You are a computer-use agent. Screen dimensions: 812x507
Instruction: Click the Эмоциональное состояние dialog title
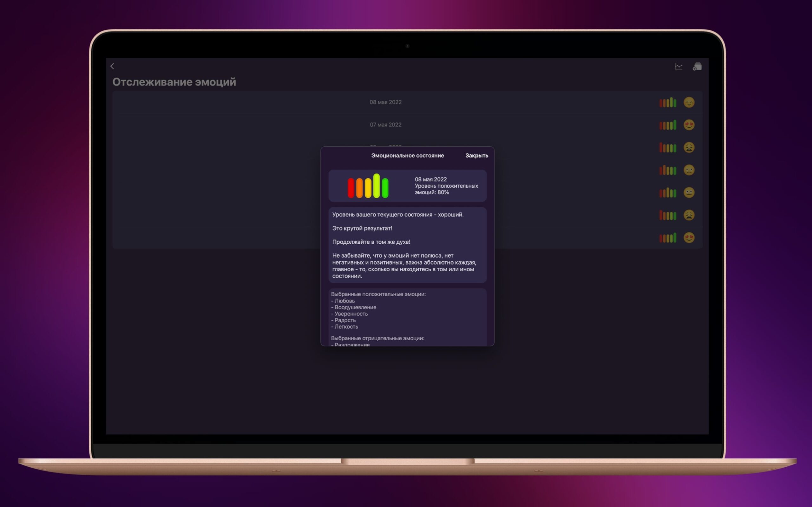coord(407,156)
